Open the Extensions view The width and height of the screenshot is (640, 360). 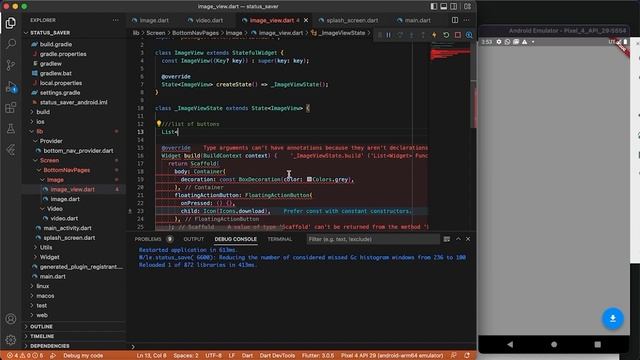tap(11, 108)
